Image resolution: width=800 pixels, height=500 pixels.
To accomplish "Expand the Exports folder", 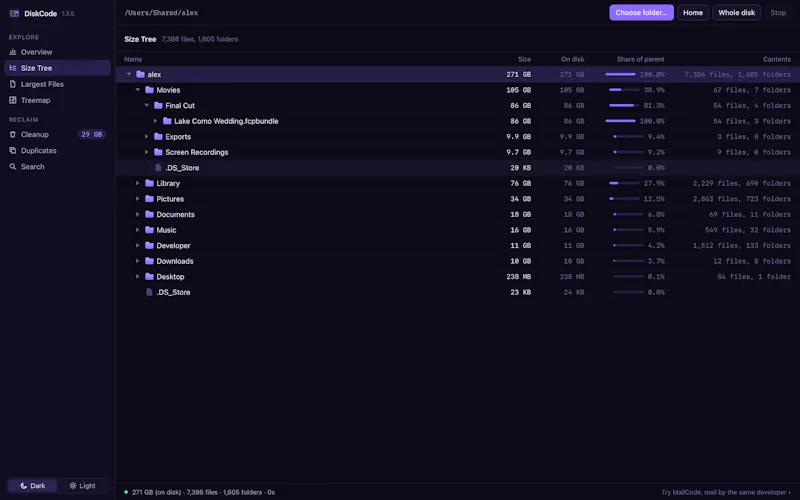I will pos(146,137).
